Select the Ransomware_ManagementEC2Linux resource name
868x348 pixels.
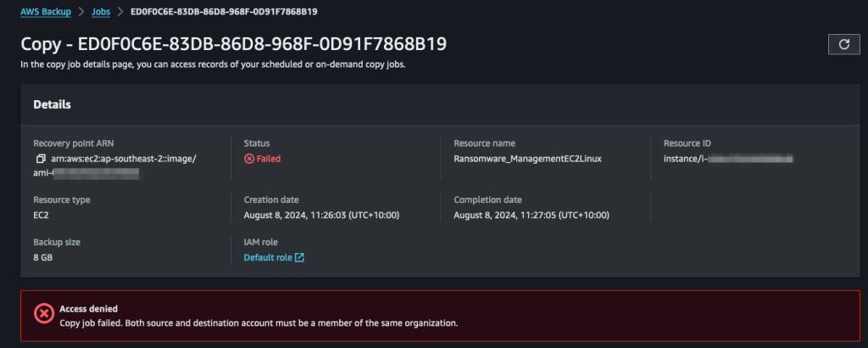[x=527, y=159]
